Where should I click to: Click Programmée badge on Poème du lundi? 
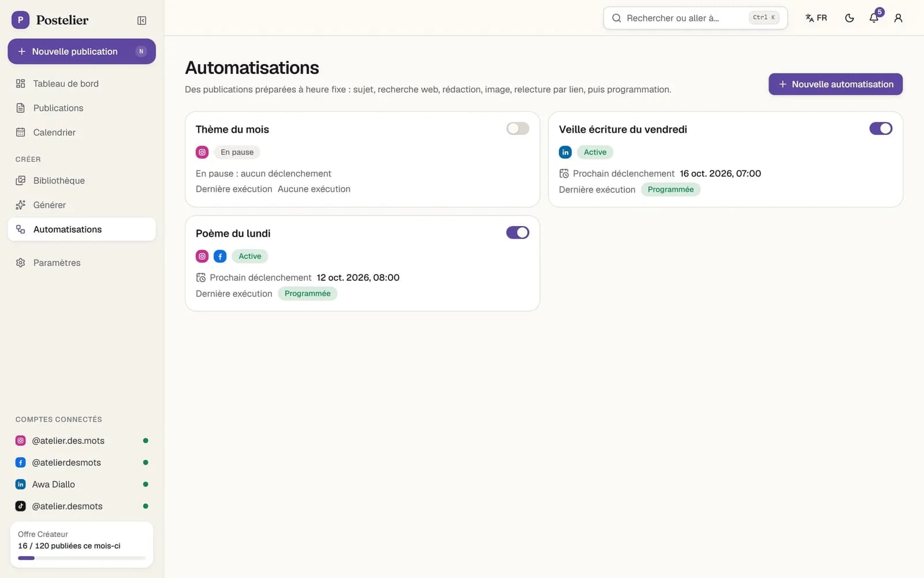click(307, 294)
